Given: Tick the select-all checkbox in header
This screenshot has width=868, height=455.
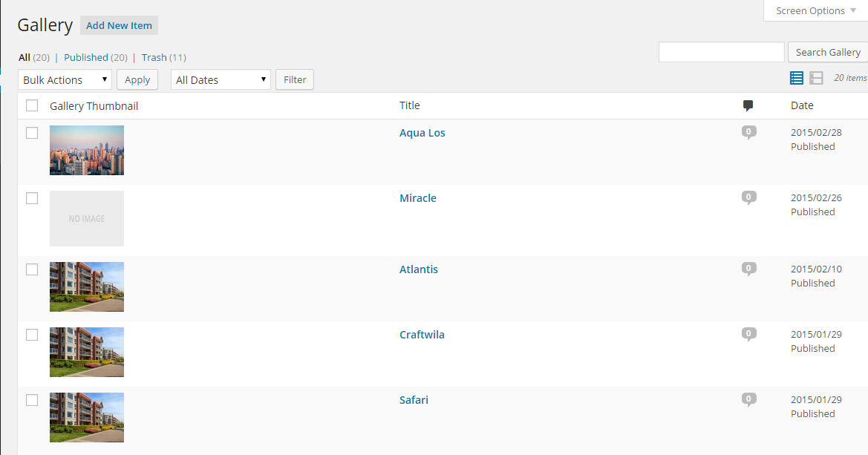Looking at the screenshot, I should click(x=32, y=105).
